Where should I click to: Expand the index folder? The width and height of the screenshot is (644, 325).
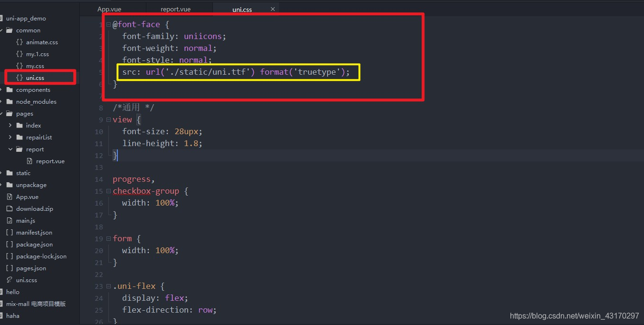(x=10, y=125)
